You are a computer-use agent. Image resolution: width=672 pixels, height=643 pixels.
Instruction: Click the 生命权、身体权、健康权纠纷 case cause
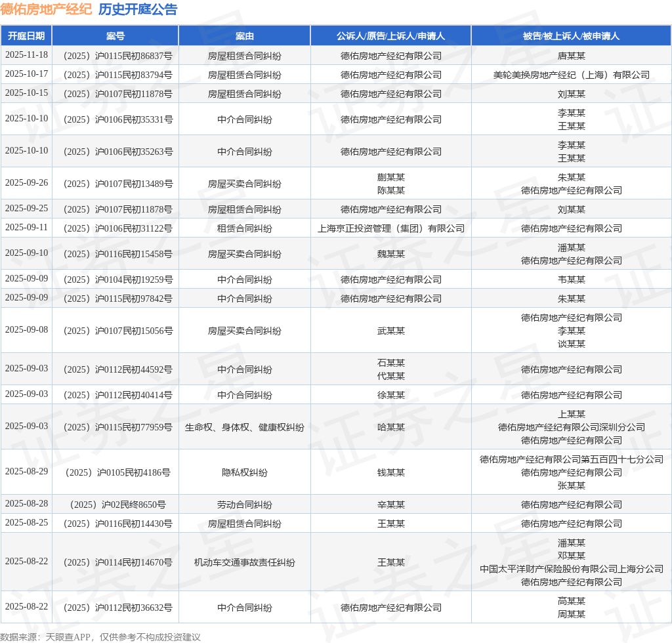coord(244,427)
